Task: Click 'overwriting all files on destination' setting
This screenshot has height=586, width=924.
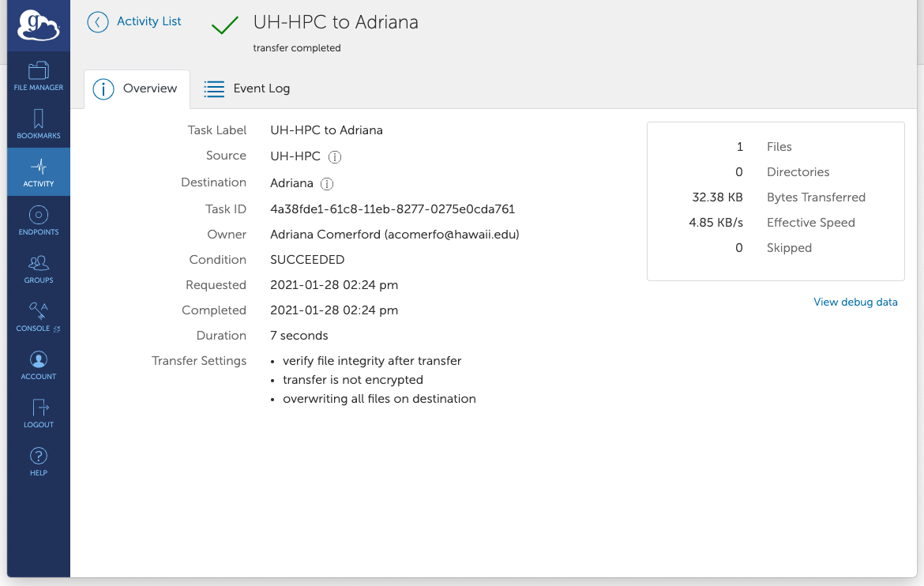Action: click(380, 399)
